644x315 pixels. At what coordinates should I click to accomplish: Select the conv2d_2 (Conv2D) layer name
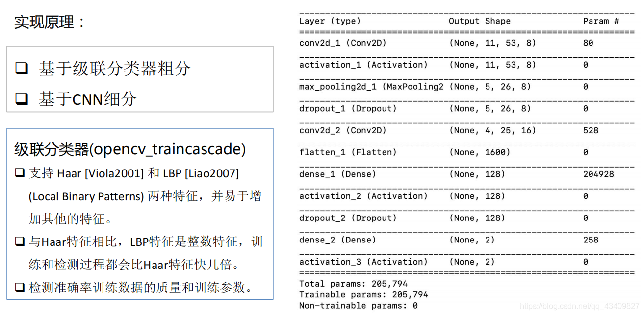click(343, 130)
